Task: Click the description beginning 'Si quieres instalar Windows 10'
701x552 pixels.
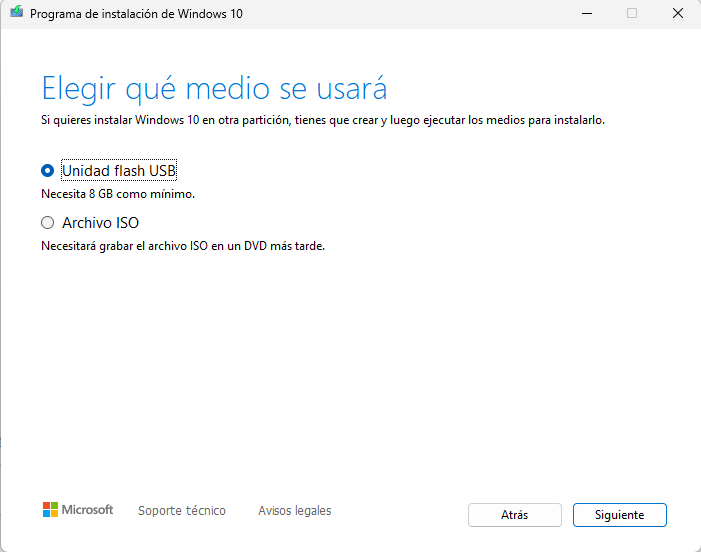Action: click(323, 120)
